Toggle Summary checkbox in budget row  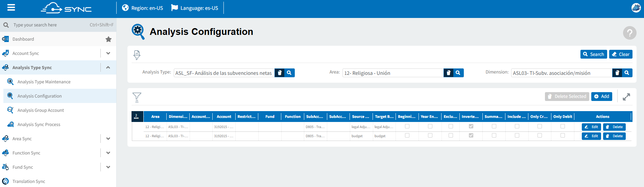[x=494, y=136]
